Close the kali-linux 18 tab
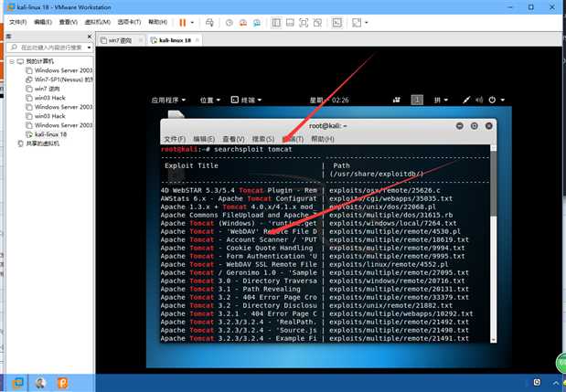Viewport: 566px width, 392px height. (x=198, y=40)
